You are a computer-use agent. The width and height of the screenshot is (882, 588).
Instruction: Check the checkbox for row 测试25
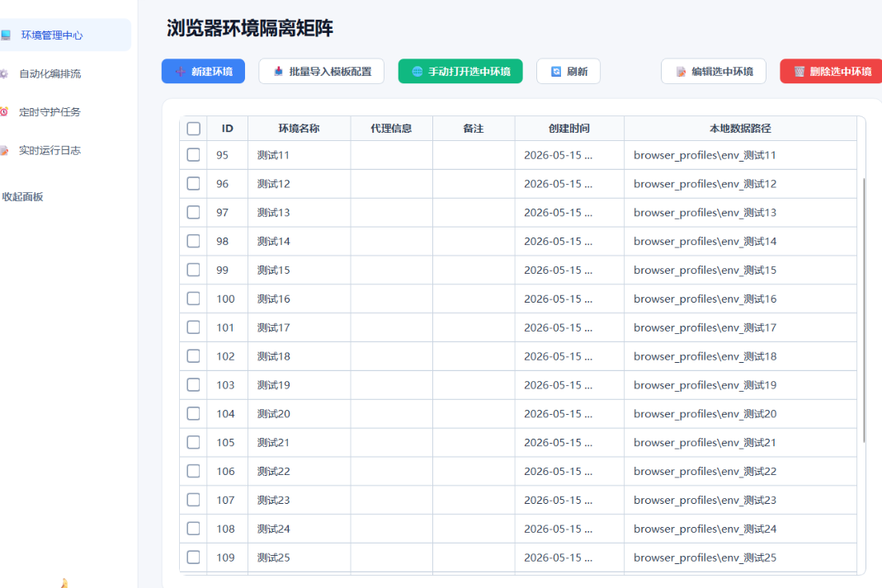point(194,557)
